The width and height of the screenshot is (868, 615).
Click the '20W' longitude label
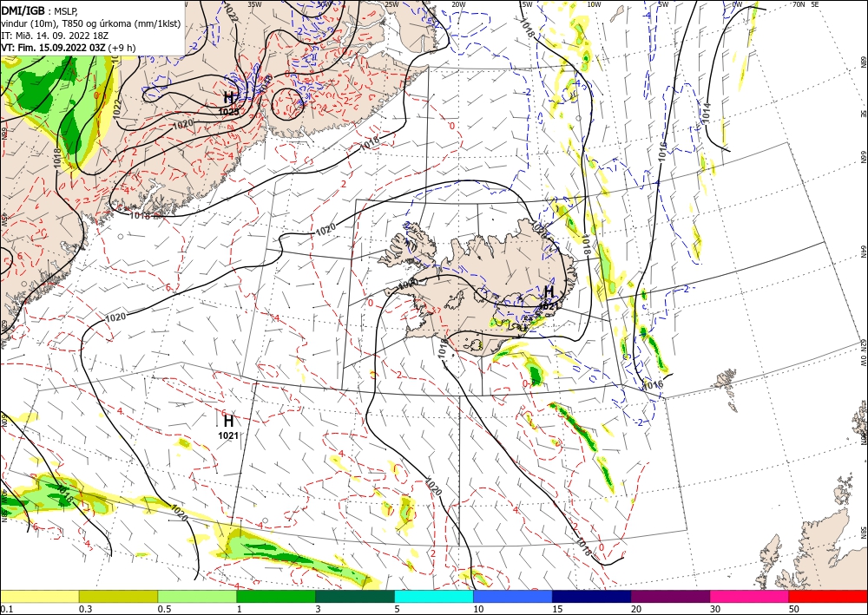pyautogui.click(x=458, y=4)
